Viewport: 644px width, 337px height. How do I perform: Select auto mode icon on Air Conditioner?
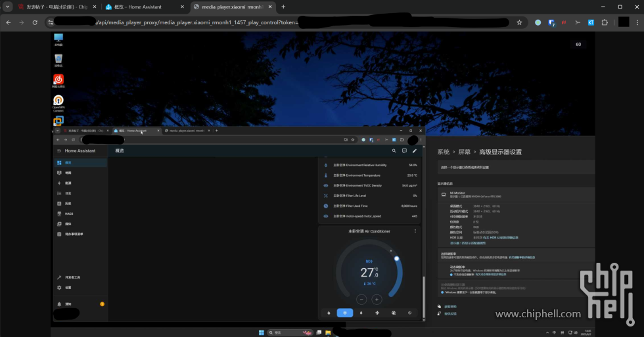click(x=394, y=313)
